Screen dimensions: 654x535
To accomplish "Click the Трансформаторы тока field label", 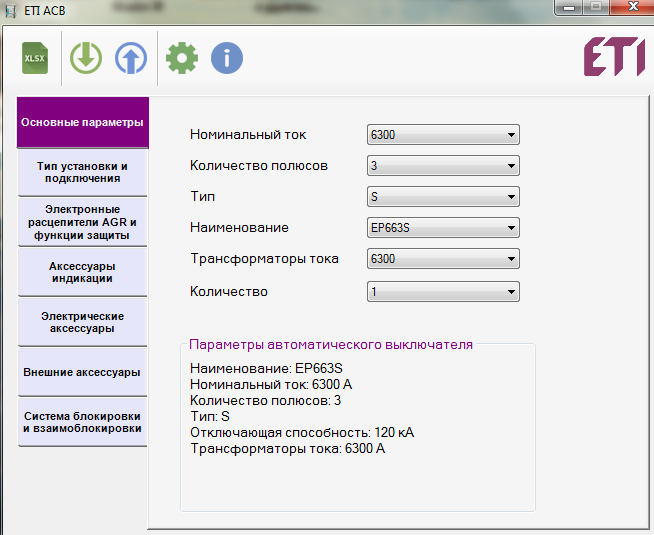I will coord(264,259).
